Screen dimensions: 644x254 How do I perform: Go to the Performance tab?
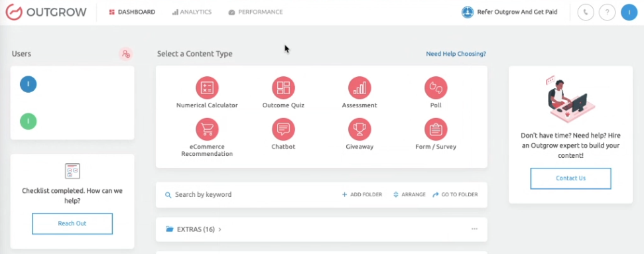(x=255, y=12)
